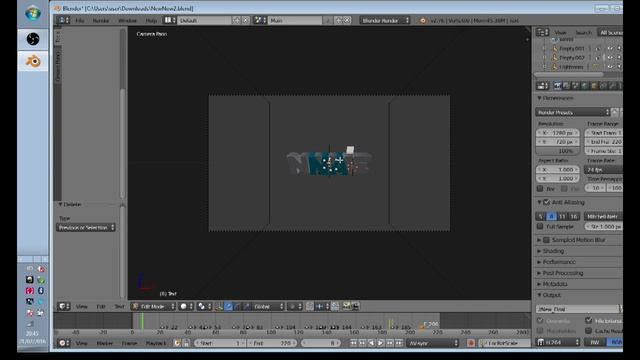Click the OpenGL render image icon

[347, 306]
